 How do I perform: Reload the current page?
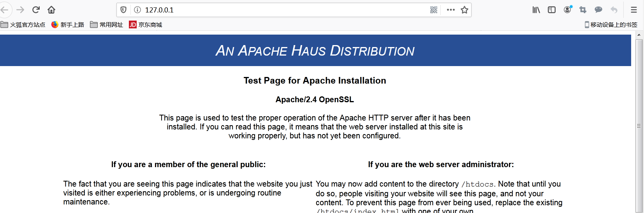[36, 10]
